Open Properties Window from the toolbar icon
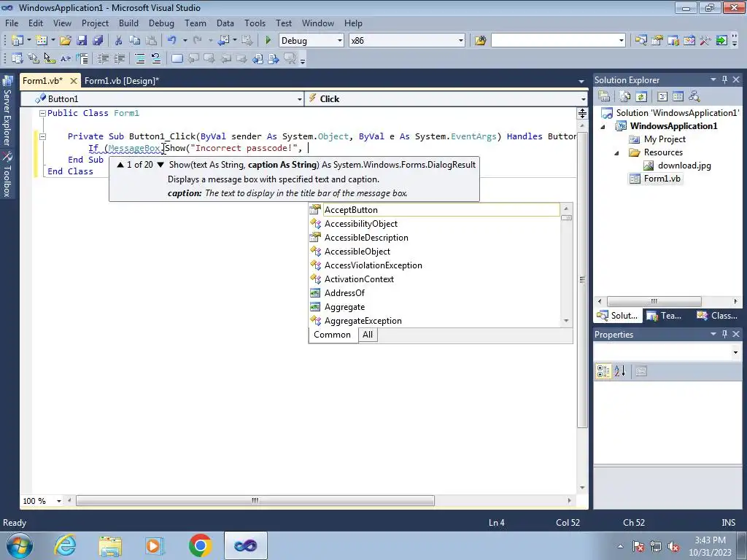The height and width of the screenshot is (560, 747). click(x=657, y=41)
